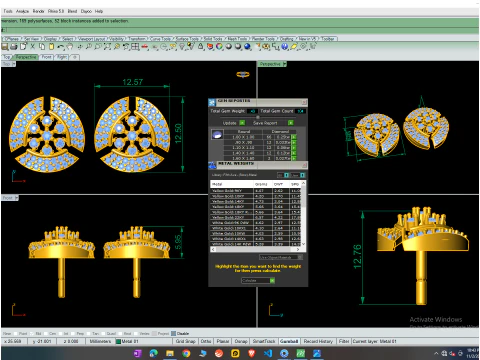Open the rightmost Metal Weights library dropdown arrow
The image size is (480, 360).
302,175
